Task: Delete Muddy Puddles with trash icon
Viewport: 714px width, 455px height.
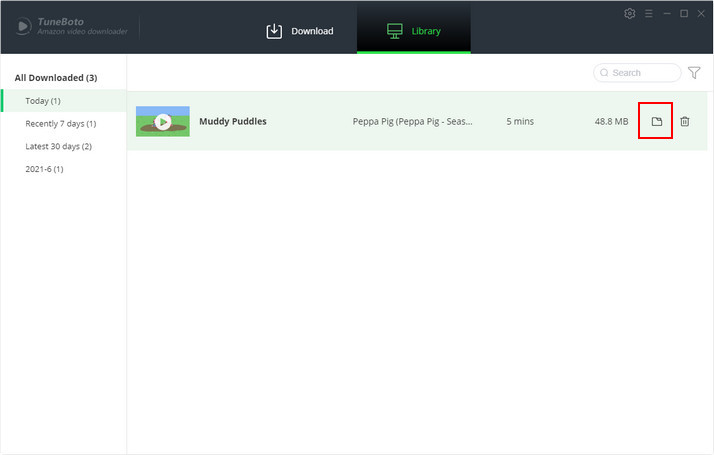Action: coord(684,122)
